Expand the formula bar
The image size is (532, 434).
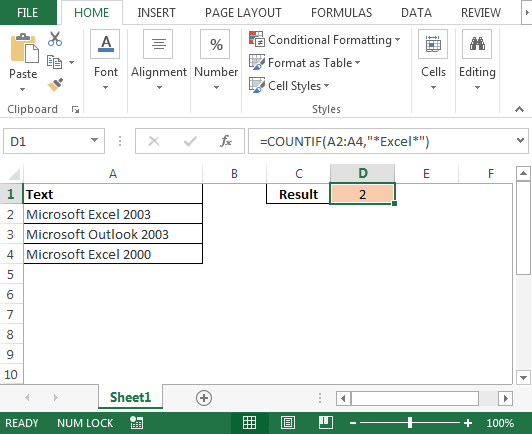pos(520,140)
